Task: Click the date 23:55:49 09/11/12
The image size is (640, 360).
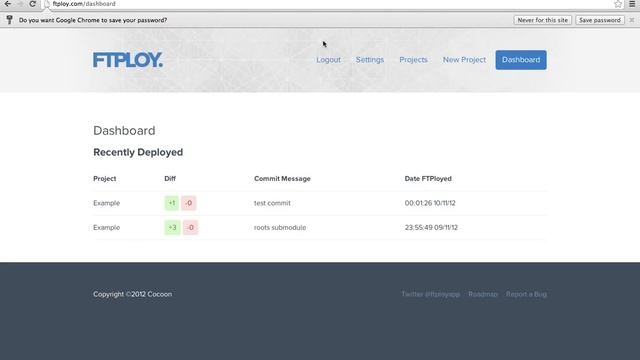Action: coord(431,227)
